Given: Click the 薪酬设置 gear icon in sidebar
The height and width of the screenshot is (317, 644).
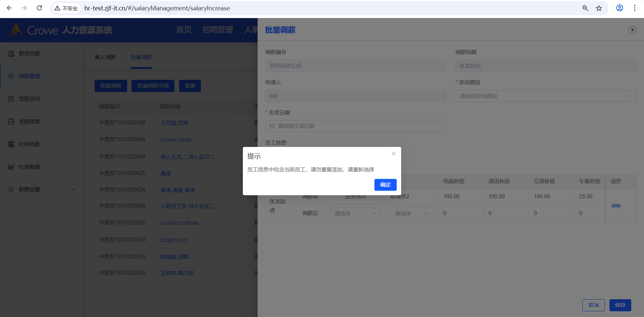Looking at the screenshot, I should 11,190.
